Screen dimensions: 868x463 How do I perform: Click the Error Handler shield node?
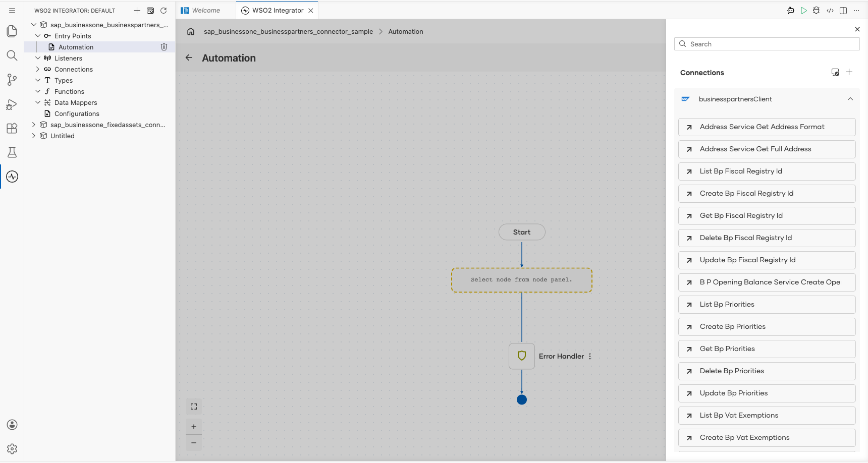pos(522,356)
